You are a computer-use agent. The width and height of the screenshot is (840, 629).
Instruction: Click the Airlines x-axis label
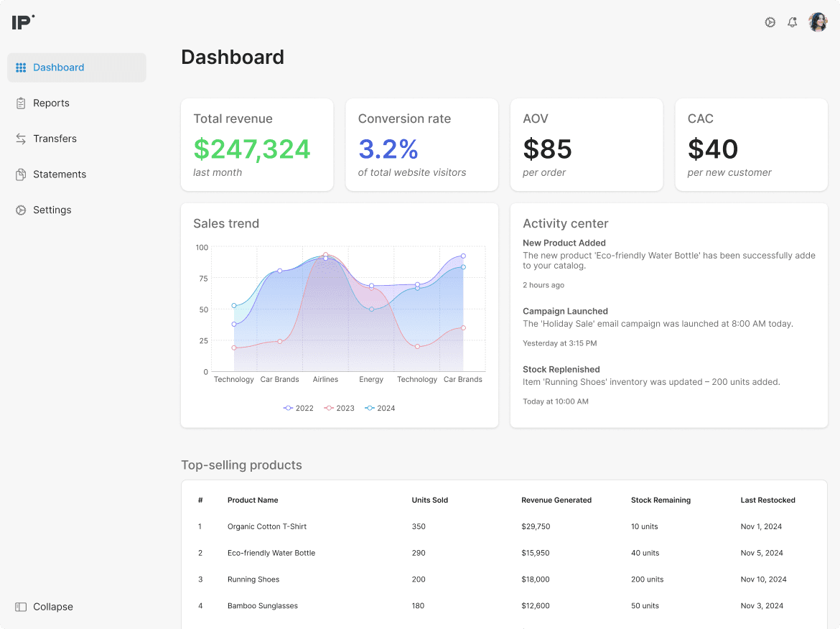tap(325, 379)
